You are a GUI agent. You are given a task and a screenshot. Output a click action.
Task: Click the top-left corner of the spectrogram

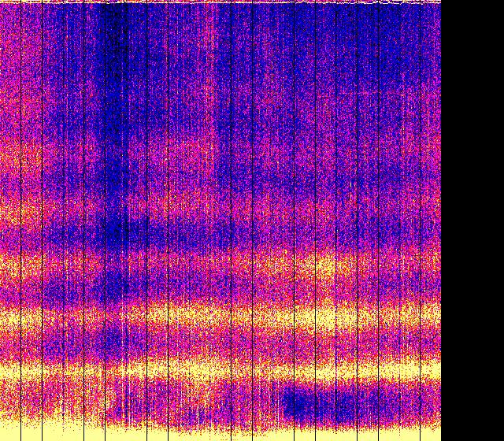click(2, 2)
